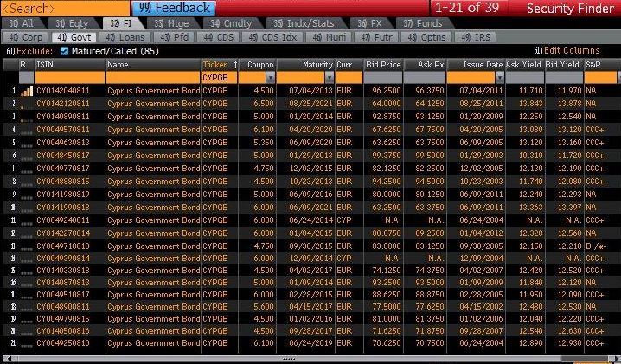
Task: Click issue date 04/15/2002
Action: click(x=481, y=307)
